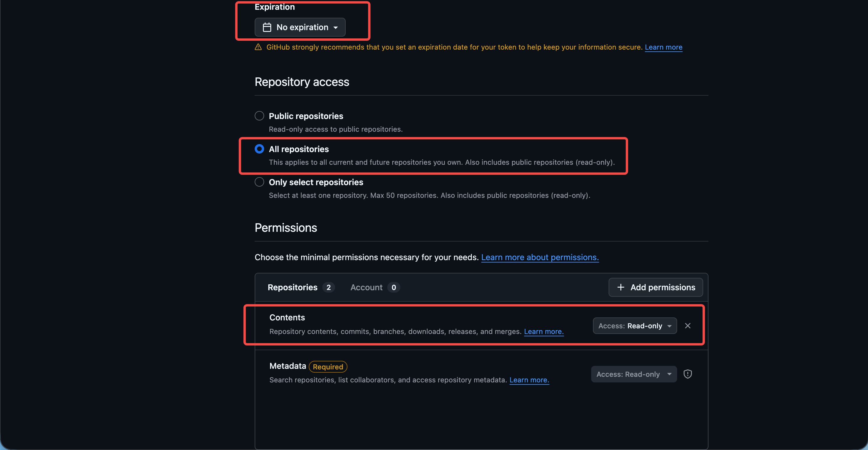Select the All repositories radio button
Image resolution: width=868 pixels, height=450 pixels.
point(259,149)
